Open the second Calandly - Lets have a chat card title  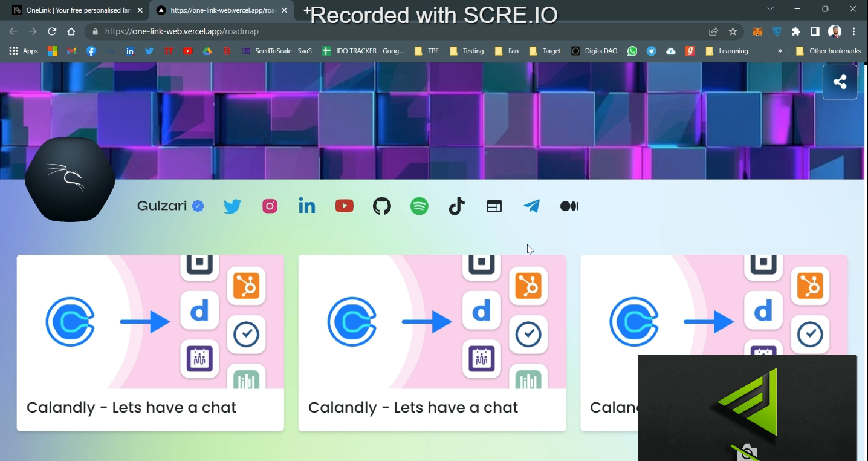[x=413, y=407]
